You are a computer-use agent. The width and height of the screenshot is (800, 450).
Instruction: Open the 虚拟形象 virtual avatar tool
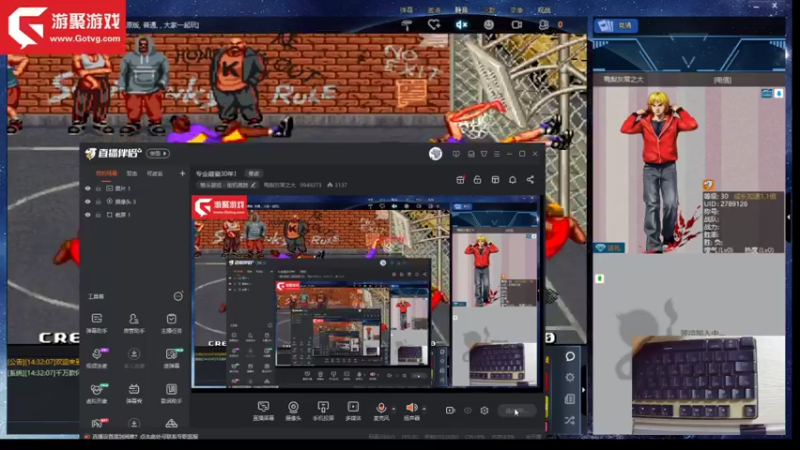(97, 393)
